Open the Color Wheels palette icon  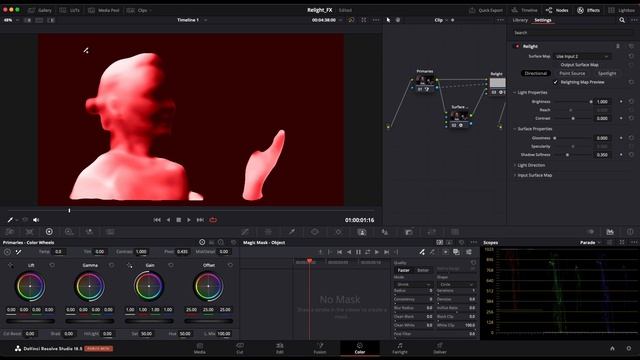pos(49,232)
